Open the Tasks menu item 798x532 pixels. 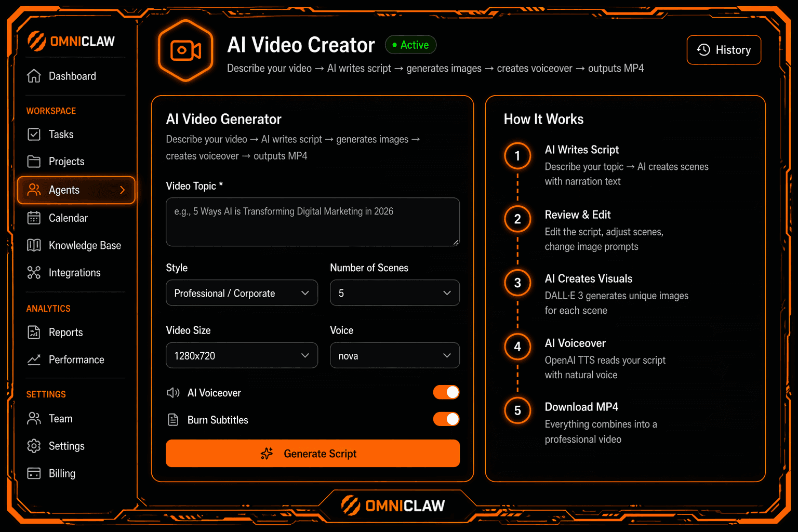click(x=76, y=134)
